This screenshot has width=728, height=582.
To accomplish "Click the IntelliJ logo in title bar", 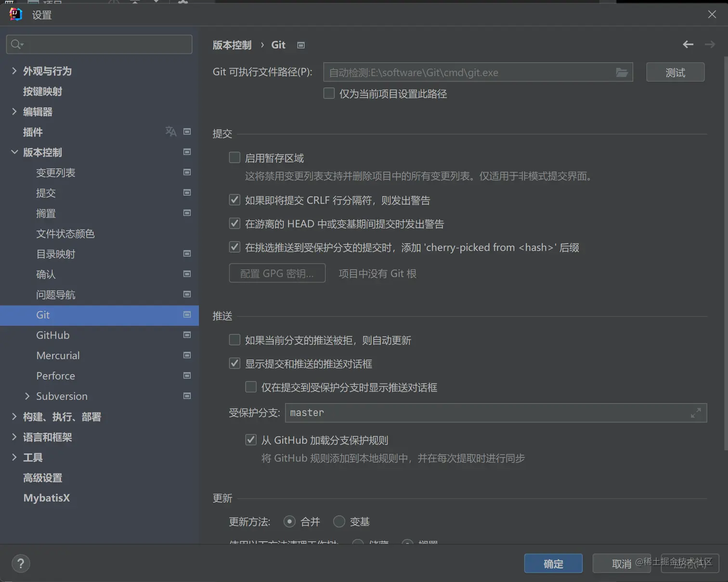I will [16, 14].
